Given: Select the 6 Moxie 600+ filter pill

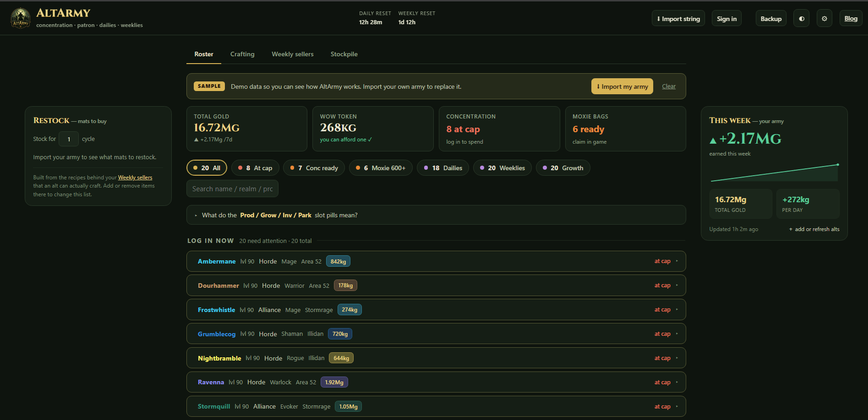Looking at the screenshot, I should (x=381, y=168).
